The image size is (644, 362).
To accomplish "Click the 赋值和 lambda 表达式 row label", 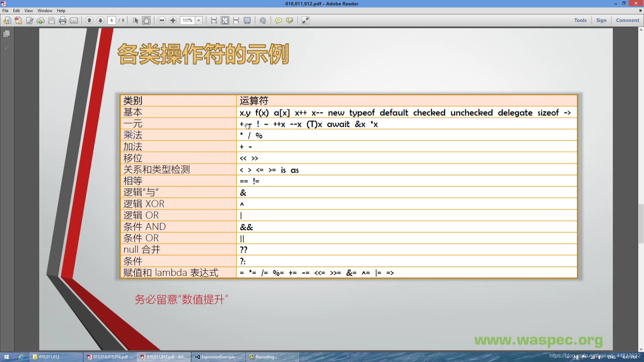I will click(171, 273).
